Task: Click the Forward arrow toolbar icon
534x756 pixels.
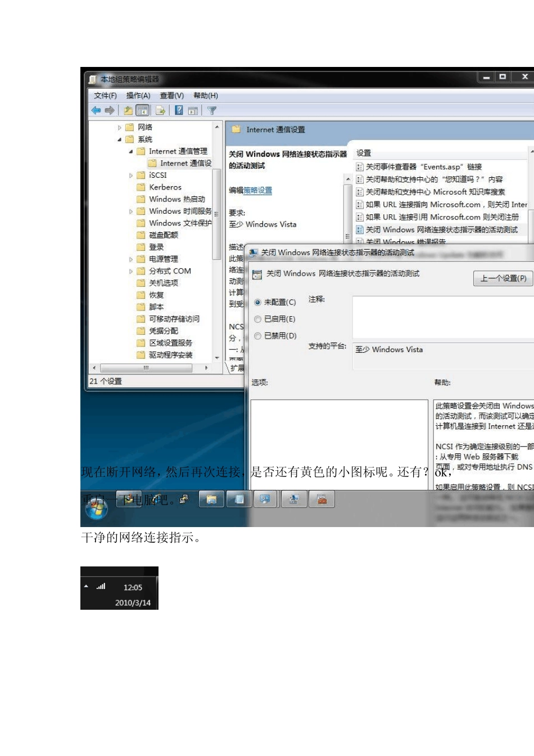Action: [110, 110]
